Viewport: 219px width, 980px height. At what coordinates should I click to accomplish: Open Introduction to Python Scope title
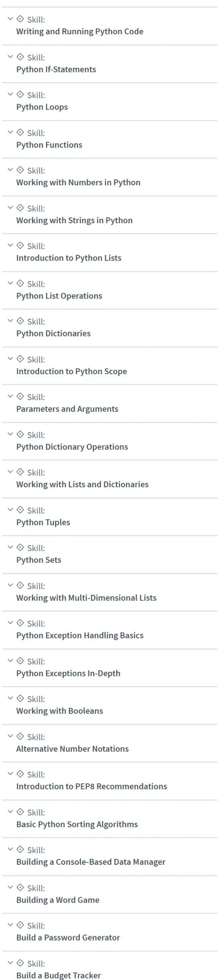(71, 371)
